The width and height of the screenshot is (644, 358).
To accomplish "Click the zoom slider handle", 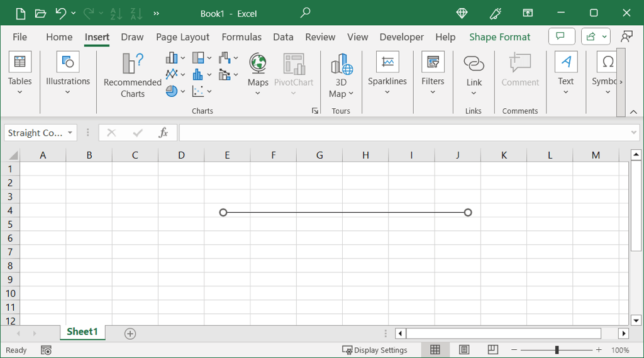I will tap(557, 350).
